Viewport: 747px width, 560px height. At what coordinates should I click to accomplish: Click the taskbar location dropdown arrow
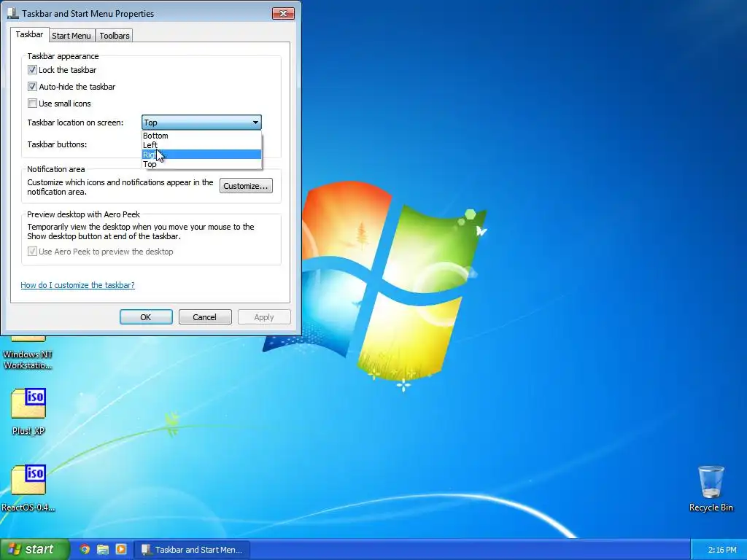point(255,122)
